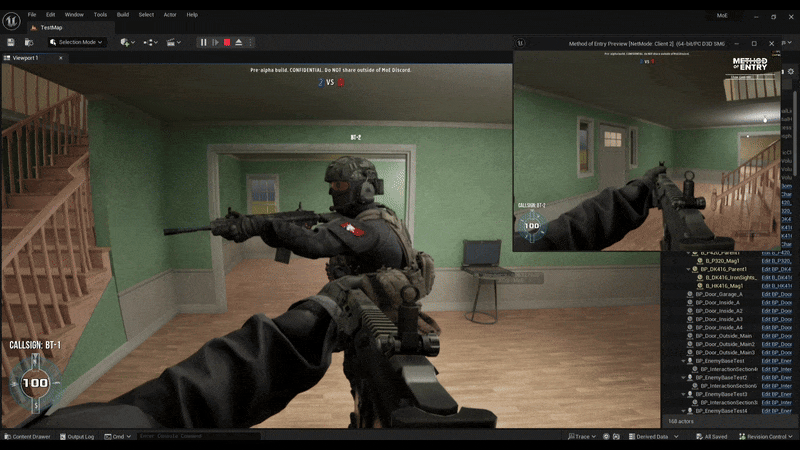Open the Edit link for BP_Door_Garage_A
800x450 pixels.
(x=777, y=294)
